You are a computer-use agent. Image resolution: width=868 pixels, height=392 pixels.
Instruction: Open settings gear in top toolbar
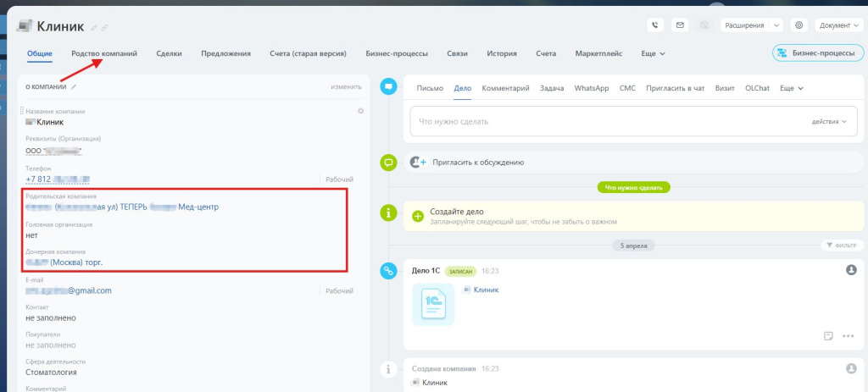pyautogui.click(x=798, y=25)
